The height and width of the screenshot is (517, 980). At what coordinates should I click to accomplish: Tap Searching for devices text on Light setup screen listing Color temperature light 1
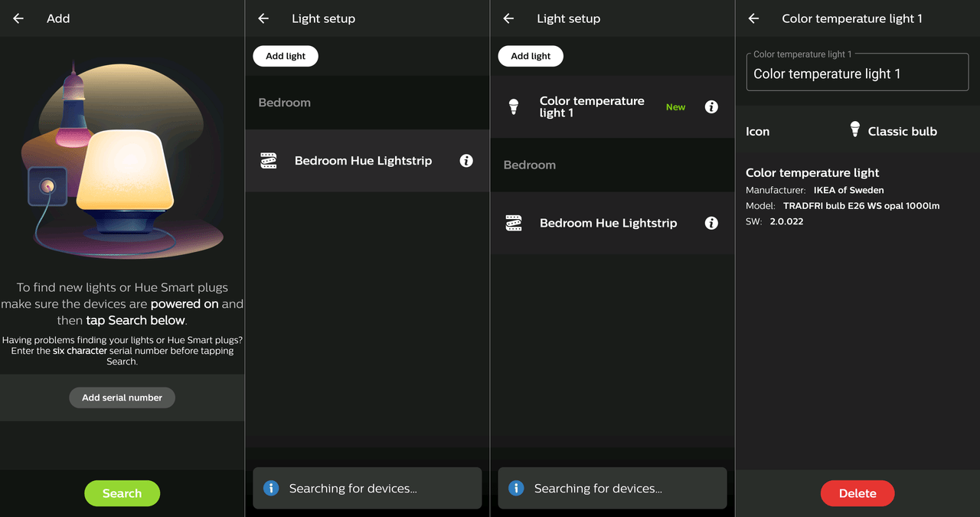click(x=598, y=489)
